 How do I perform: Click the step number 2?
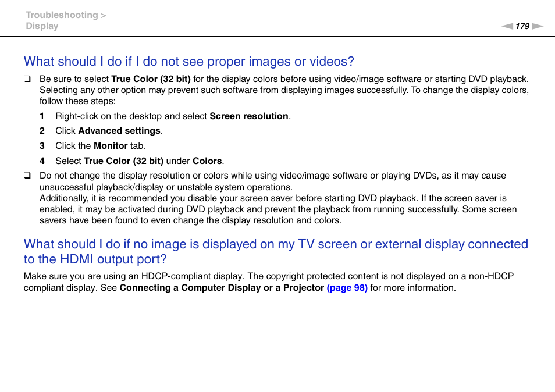coord(42,131)
